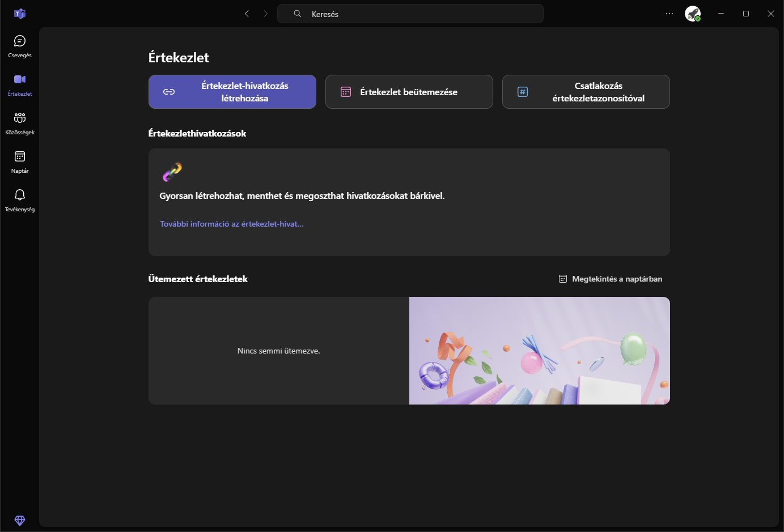Screen dimensions: 784x532
Task: Click the back navigation arrow
Action: 247,14
